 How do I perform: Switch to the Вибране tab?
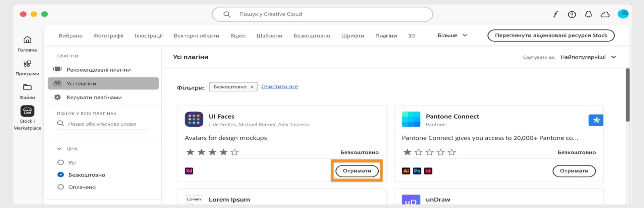[x=70, y=36]
